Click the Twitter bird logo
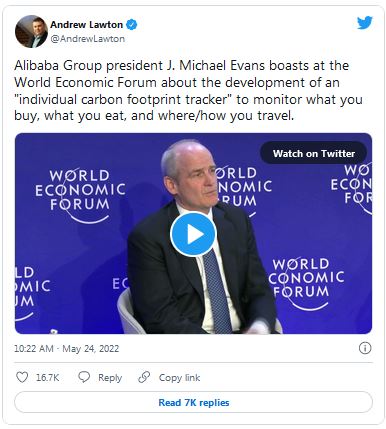The height and width of the screenshot is (429, 386). click(x=365, y=23)
